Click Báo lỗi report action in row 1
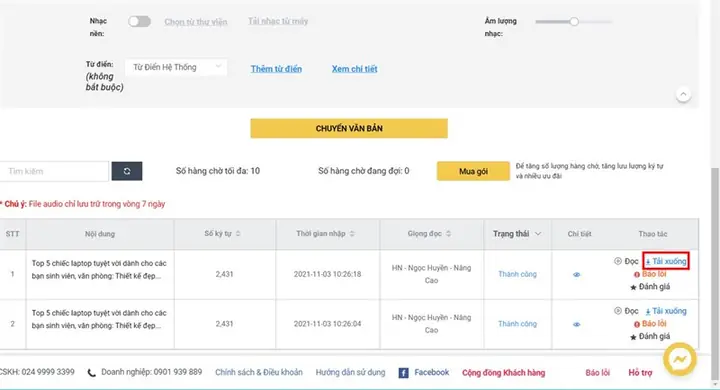Image resolution: width=720 pixels, height=390 pixels. 650,274
